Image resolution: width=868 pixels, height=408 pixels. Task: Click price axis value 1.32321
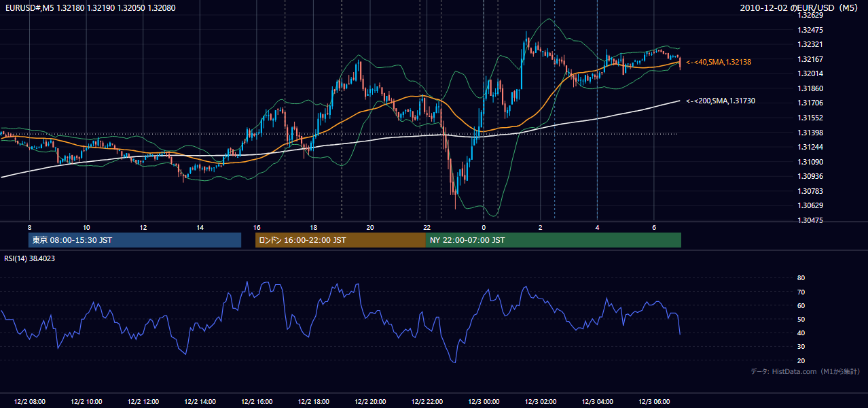(x=811, y=44)
